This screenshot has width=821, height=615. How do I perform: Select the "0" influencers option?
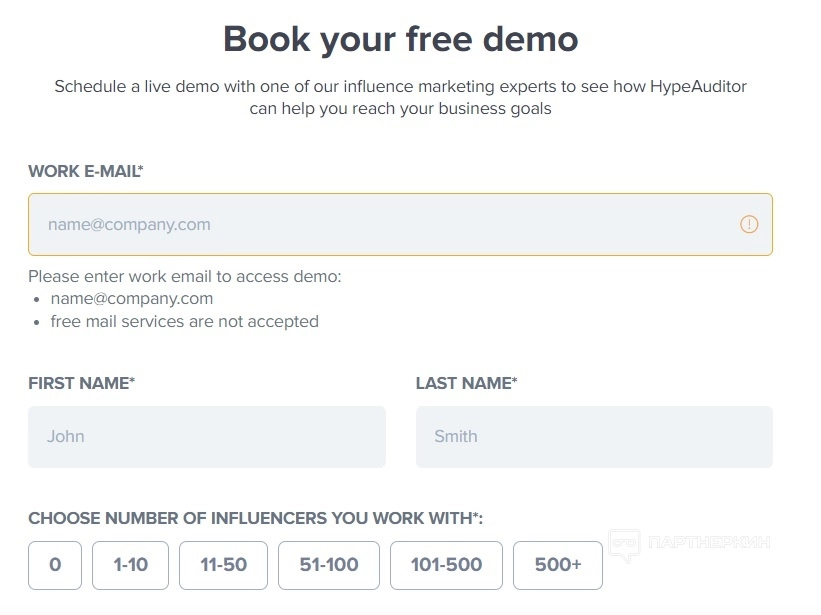(x=55, y=565)
